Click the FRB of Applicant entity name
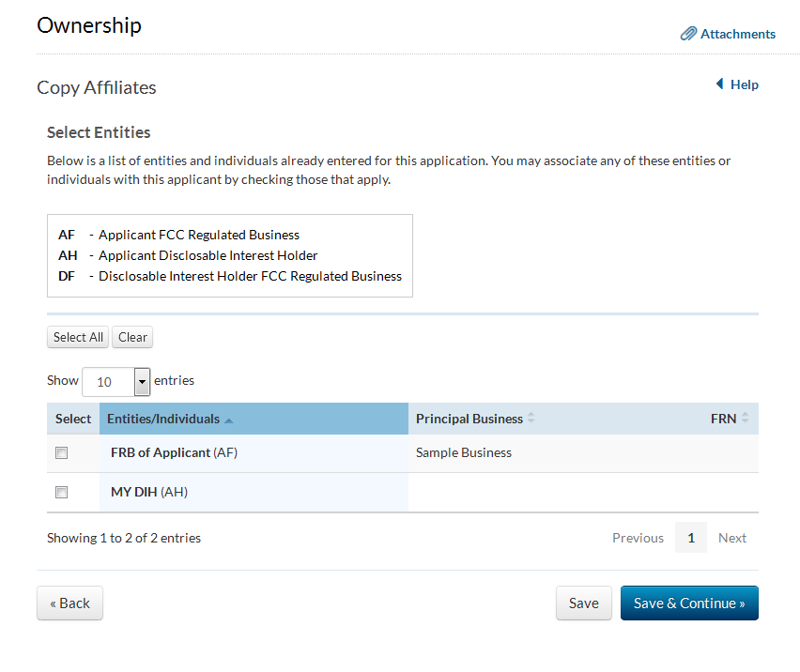 [161, 452]
